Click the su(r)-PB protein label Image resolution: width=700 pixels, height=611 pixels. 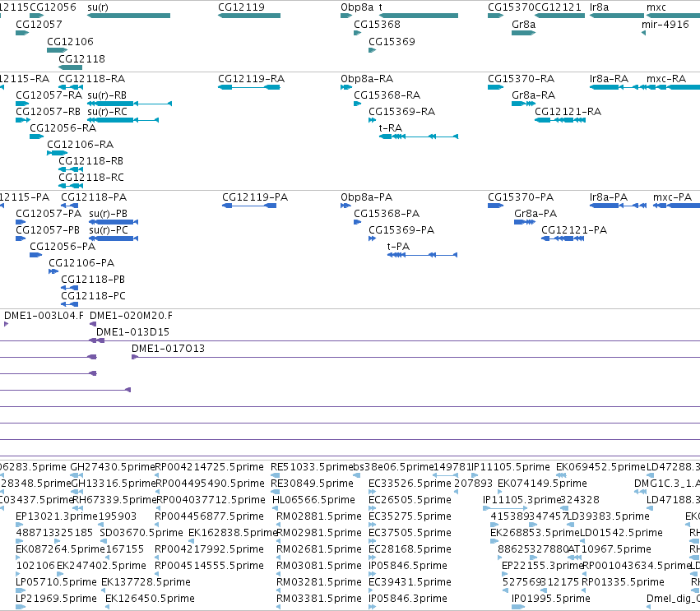click(x=108, y=214)
